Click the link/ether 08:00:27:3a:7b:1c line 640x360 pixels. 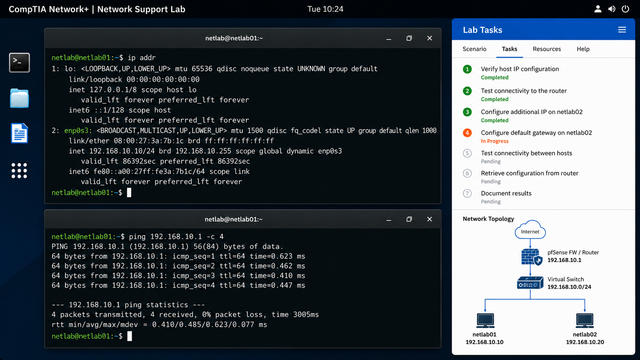click(171, 141)
